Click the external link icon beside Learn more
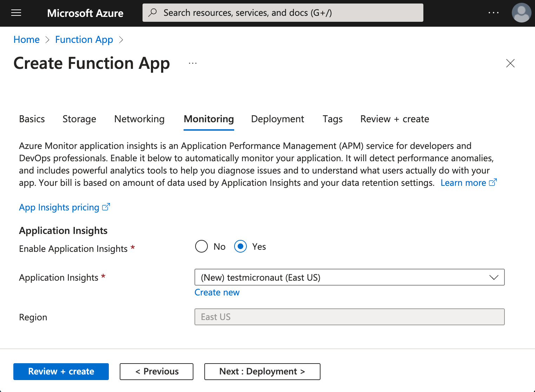Screen dimensions: 535x392 [x=493, y=182]
